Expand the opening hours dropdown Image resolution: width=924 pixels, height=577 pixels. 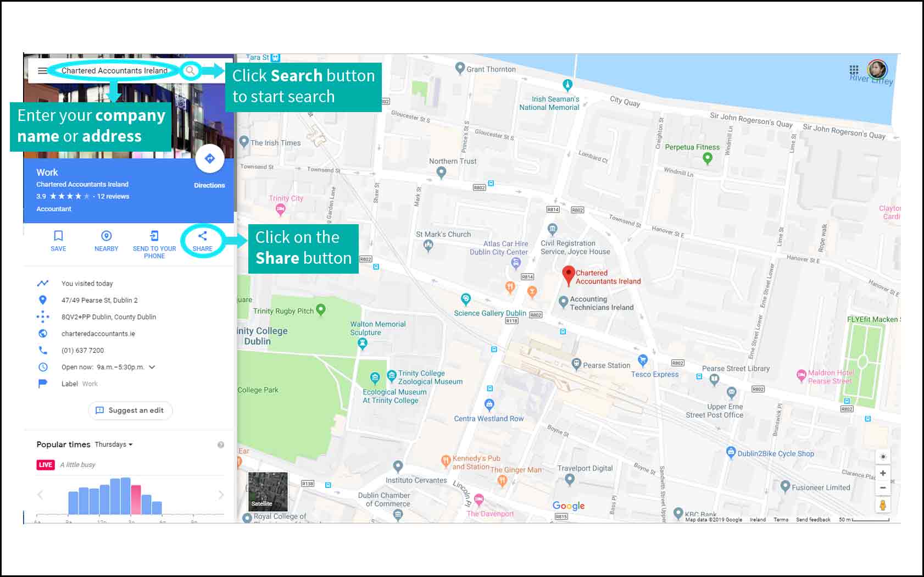[x=152, y=367]
